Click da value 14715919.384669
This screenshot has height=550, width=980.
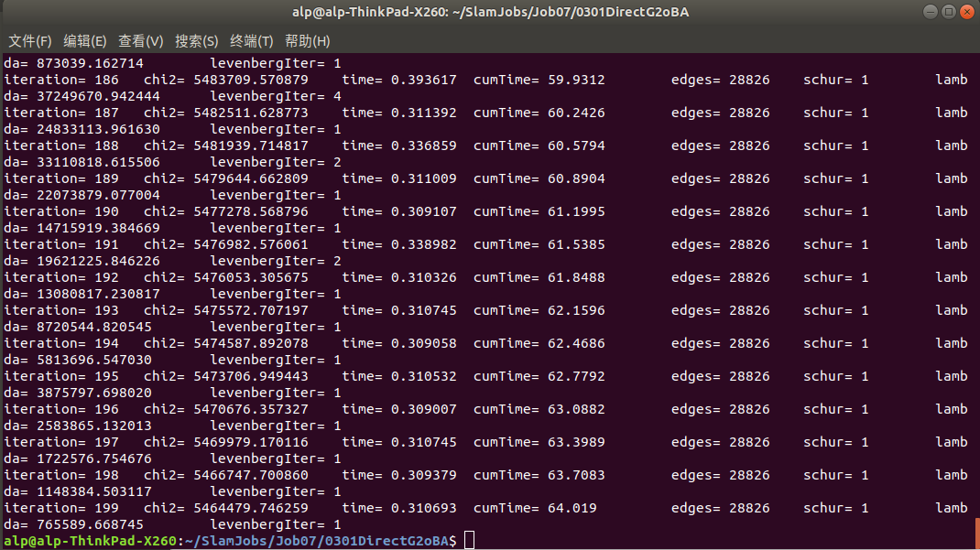[98, 229]
